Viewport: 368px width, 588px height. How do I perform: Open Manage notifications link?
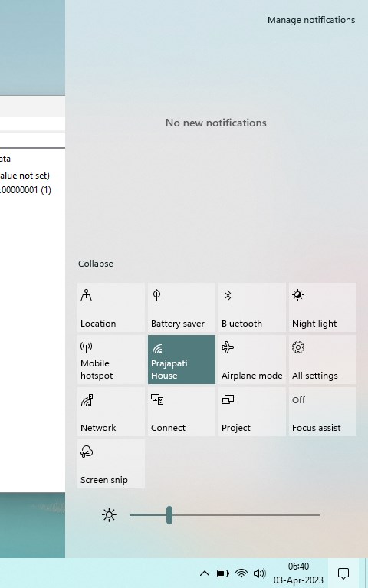(x=311, y=20)
